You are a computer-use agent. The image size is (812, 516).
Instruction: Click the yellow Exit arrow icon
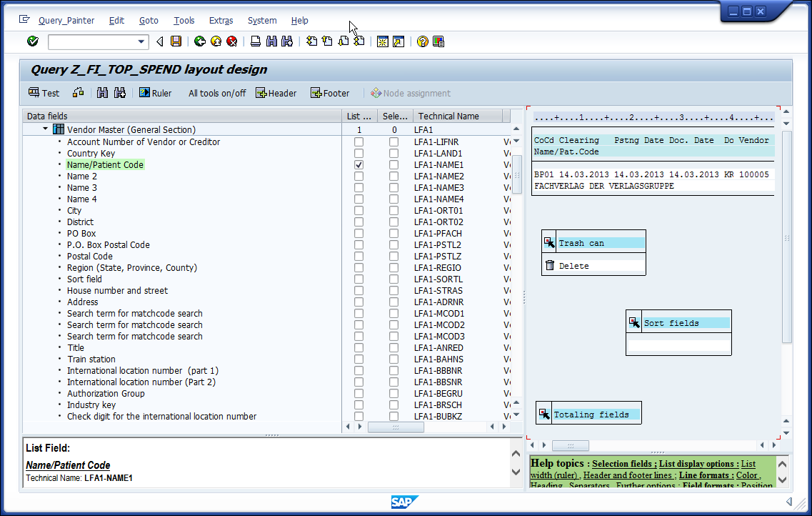click(x=216, y=41)
